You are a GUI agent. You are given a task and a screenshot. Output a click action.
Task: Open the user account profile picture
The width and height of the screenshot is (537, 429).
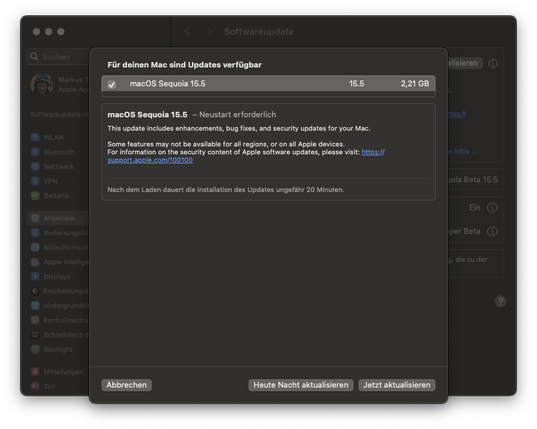42,84
